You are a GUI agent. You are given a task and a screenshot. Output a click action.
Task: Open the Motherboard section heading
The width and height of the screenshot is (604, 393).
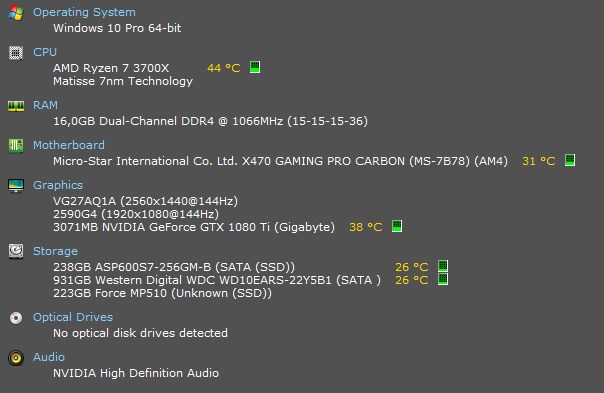pyautogui.click(x=69, y=145)
